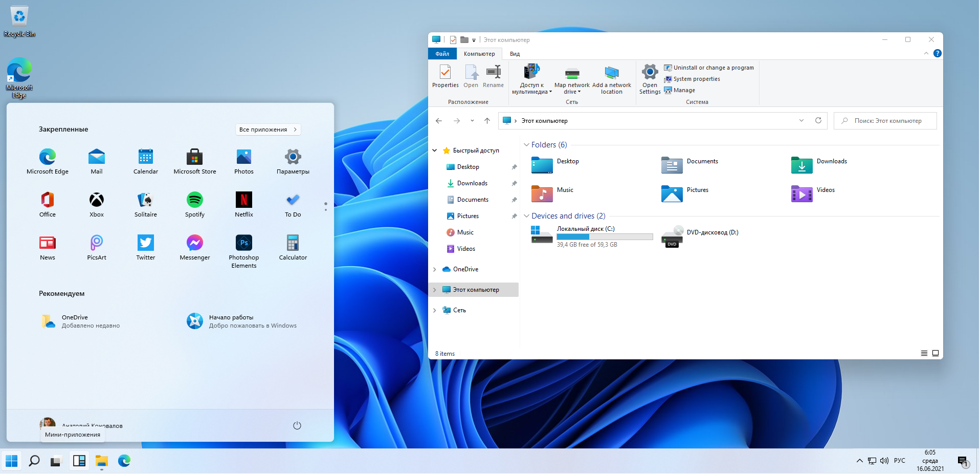The image size is (980, 474).
Task: Click Uninstall or change a program
Action: tap(709, 68)
